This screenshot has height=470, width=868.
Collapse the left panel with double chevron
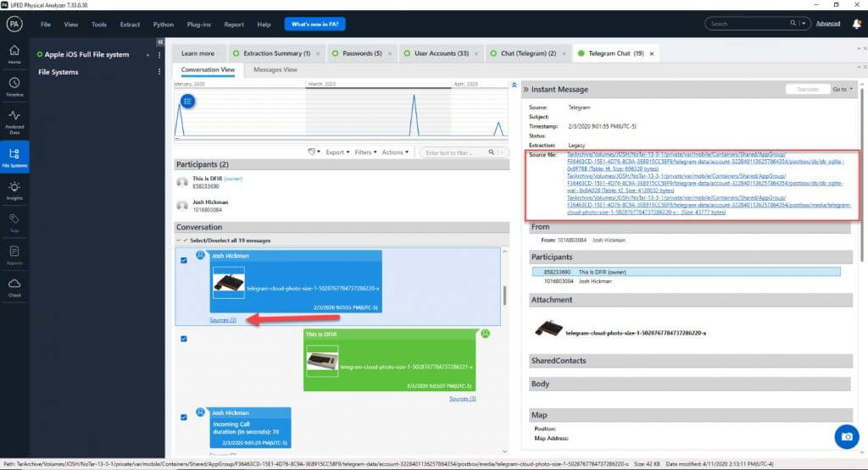[x=160, y=42]
